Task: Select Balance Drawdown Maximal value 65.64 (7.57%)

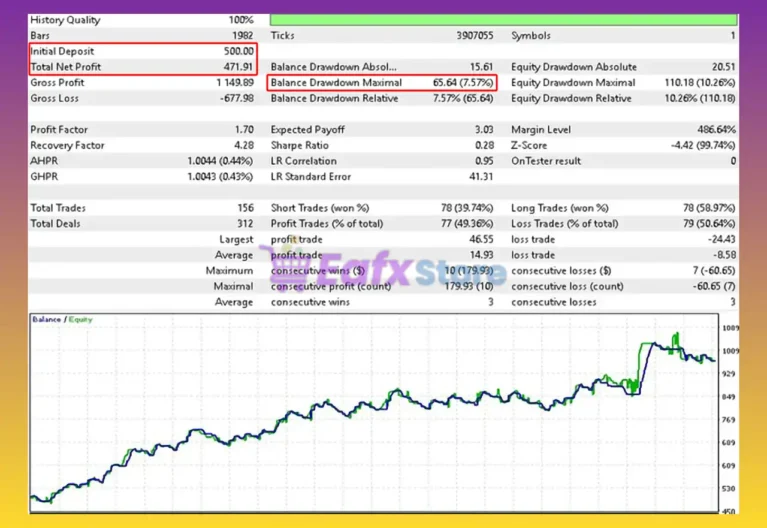Action: 463,83
